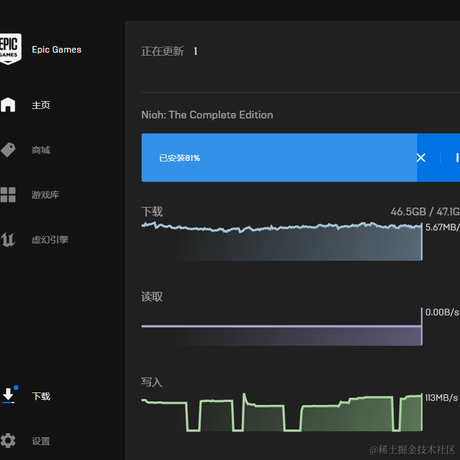Viewport: 460px width, 460px height.
Task: Click the Unreal Engine logo icon
Action: coord(8,239)
